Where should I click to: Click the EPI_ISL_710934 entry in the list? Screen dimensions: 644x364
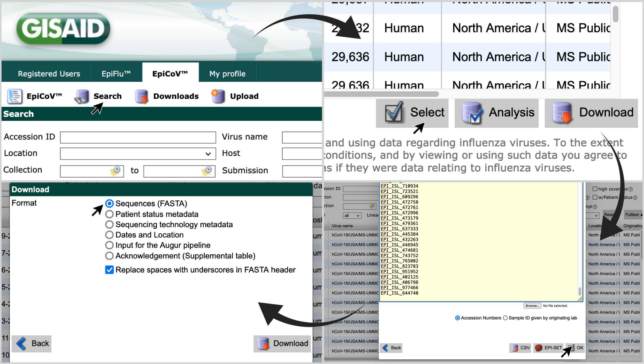pos(399,186)
